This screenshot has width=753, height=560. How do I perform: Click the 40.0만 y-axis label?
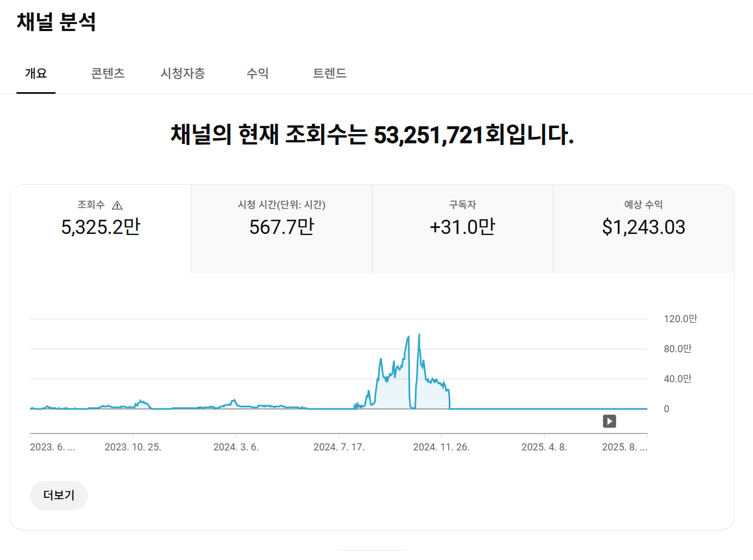point(678,379)
